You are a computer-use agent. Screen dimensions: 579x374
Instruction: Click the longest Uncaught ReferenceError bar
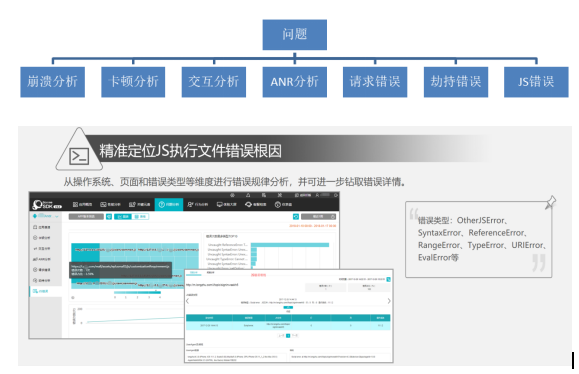(290, 245)
